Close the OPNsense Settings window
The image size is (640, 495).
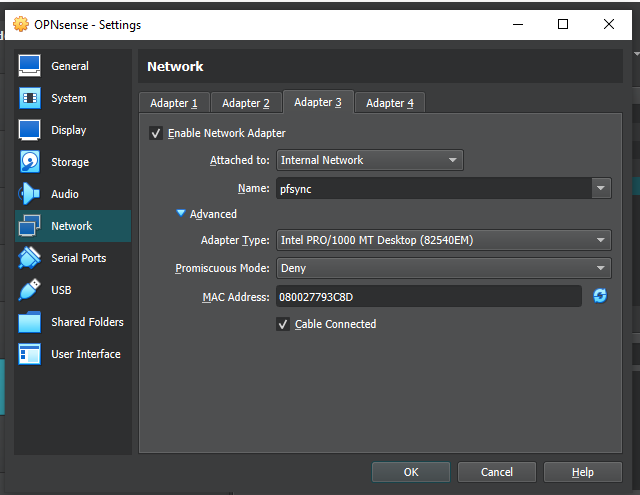pos(609,24)
